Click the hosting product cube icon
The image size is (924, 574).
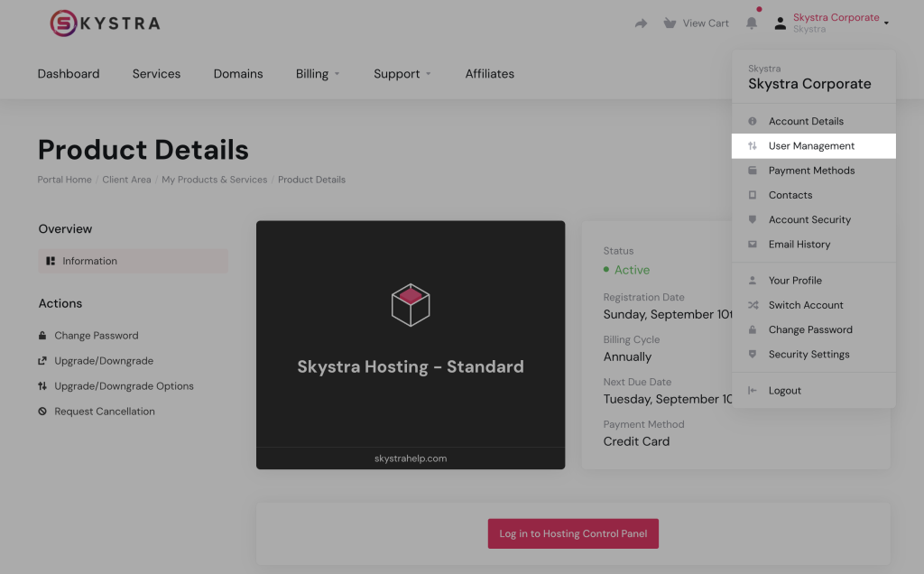411,304
